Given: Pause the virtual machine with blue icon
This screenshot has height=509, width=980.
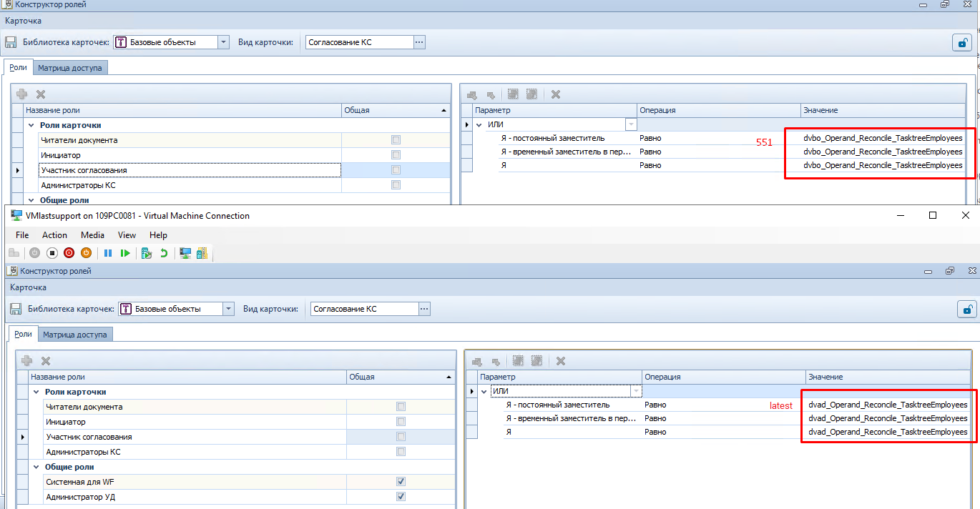Looking at the screenshot, I should [x=108, y=253].
